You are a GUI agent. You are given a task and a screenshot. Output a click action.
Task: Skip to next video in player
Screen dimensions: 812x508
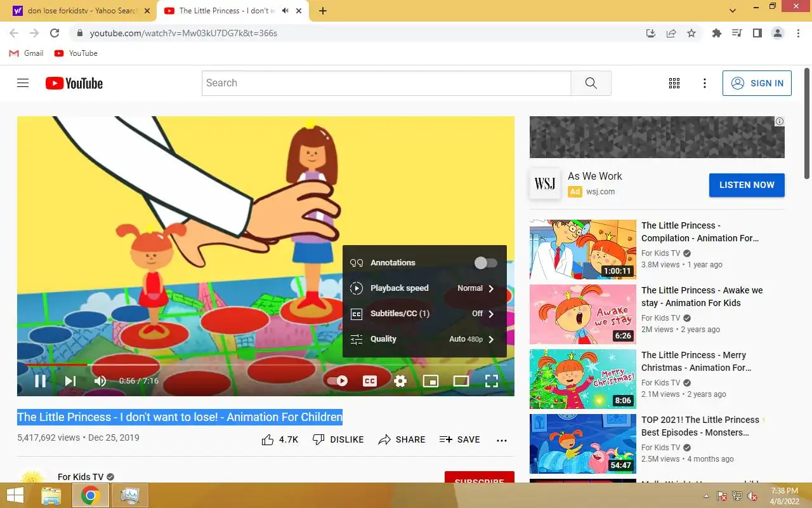[x=70, y=381]
